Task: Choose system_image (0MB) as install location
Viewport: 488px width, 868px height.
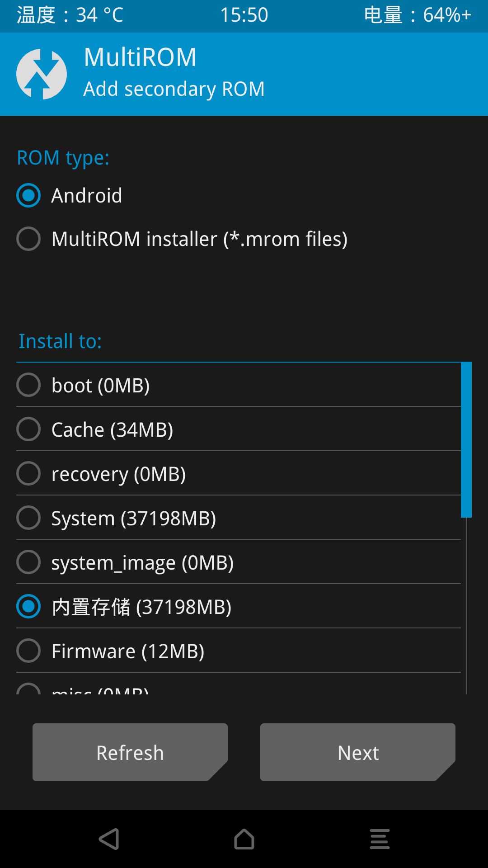Action: 239,562
